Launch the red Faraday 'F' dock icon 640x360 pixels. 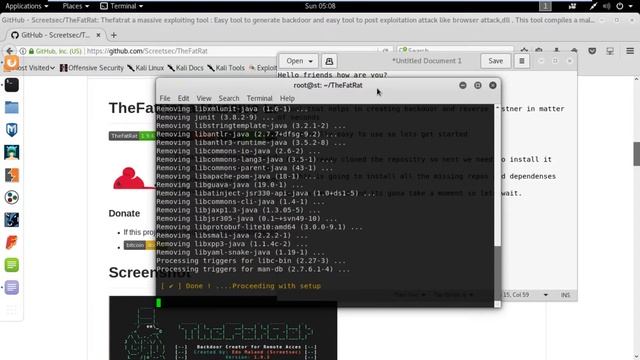pos(11,242)
